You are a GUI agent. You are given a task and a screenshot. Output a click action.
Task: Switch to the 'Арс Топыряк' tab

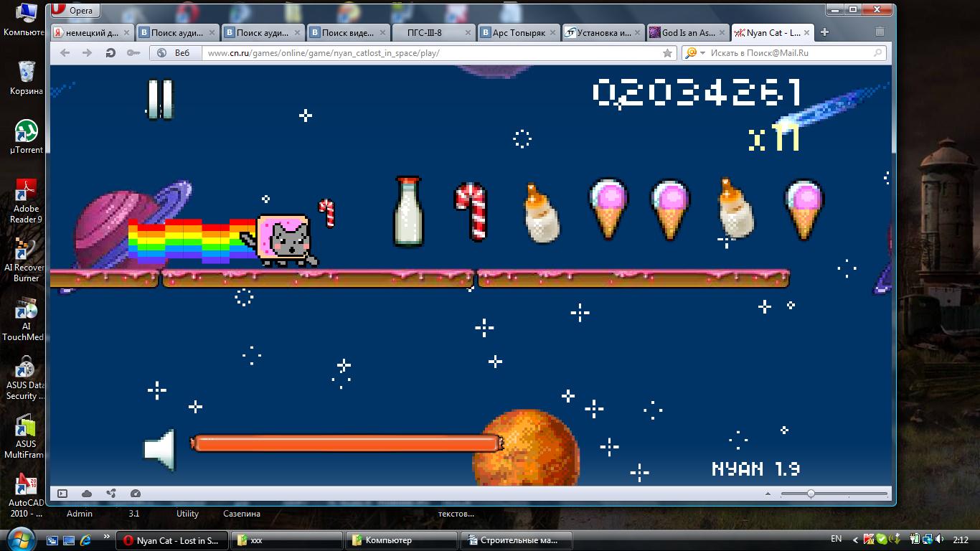517,32
